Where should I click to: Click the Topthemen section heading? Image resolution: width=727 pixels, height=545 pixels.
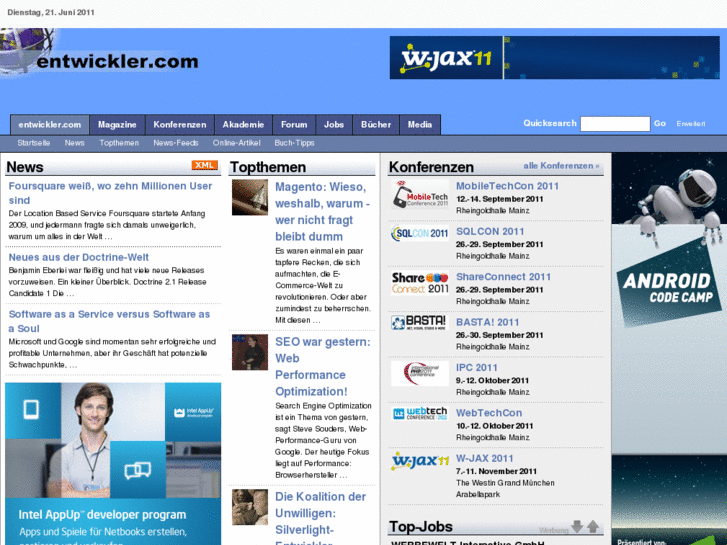point(268,167)
